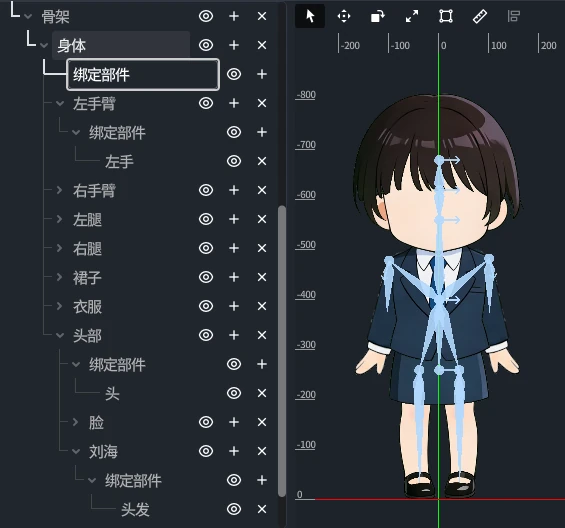565x528 pixels.
Task: Select the 左手 tree item
Action: 119,161
